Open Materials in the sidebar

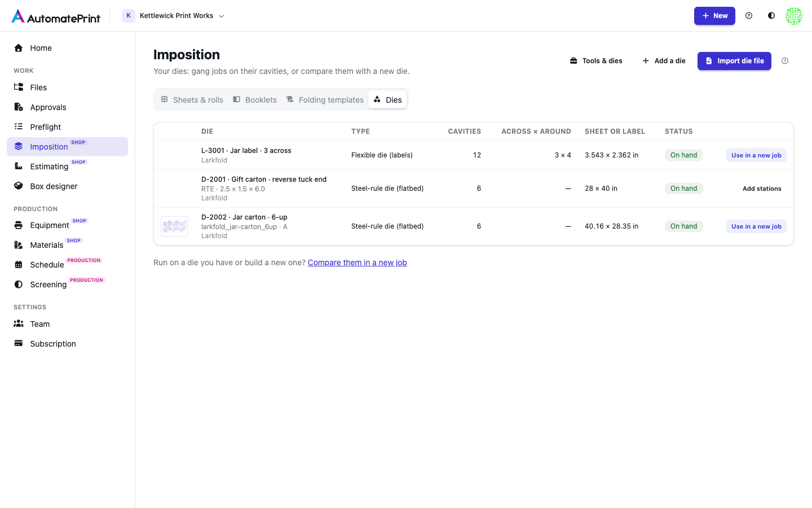pos(67,245)
